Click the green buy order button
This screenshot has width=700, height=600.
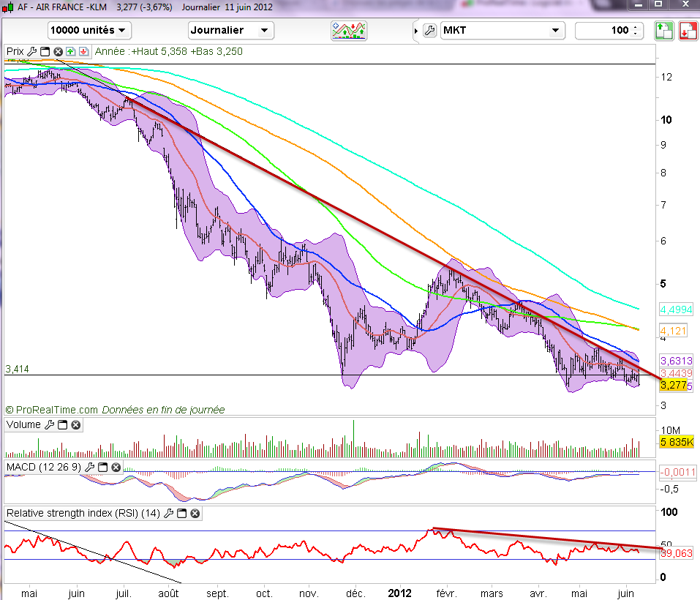pyautogui.click(x=663, y=30)
